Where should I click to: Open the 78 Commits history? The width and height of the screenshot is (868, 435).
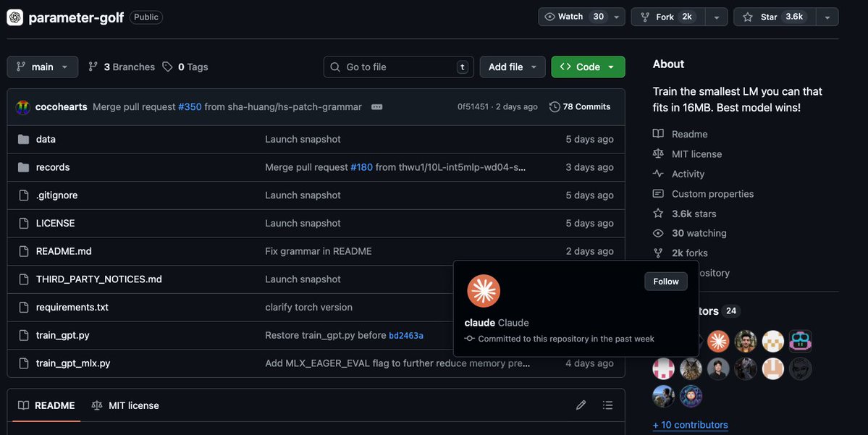580,107
